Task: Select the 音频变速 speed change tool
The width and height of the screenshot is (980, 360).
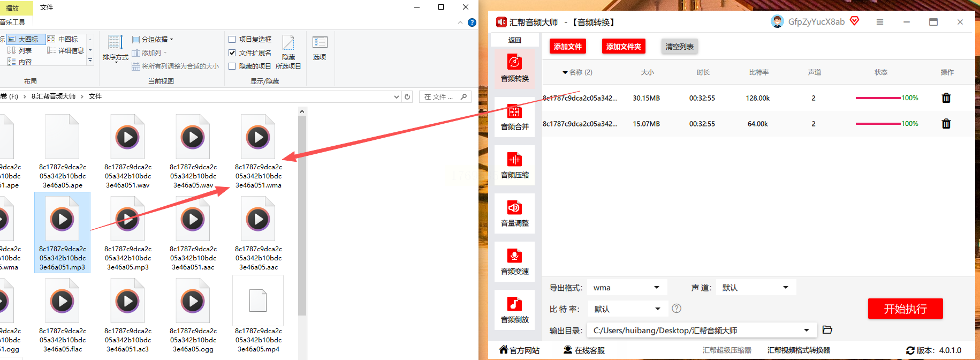Action: [x=514, y=262]
